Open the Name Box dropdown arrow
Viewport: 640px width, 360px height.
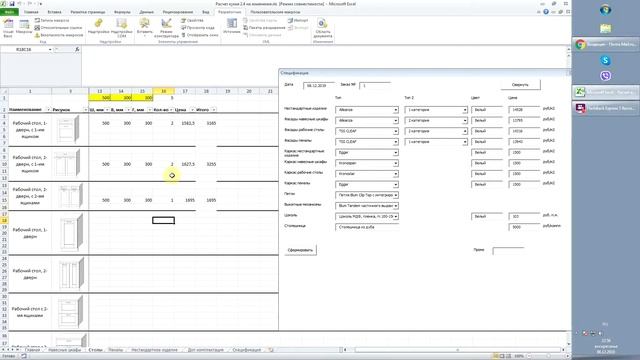[50, 49]
